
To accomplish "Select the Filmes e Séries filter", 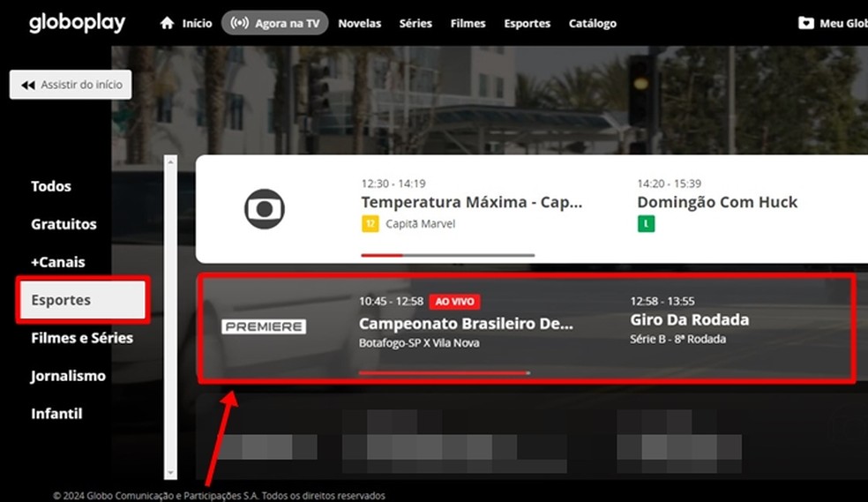I will [x=82, y=338].
